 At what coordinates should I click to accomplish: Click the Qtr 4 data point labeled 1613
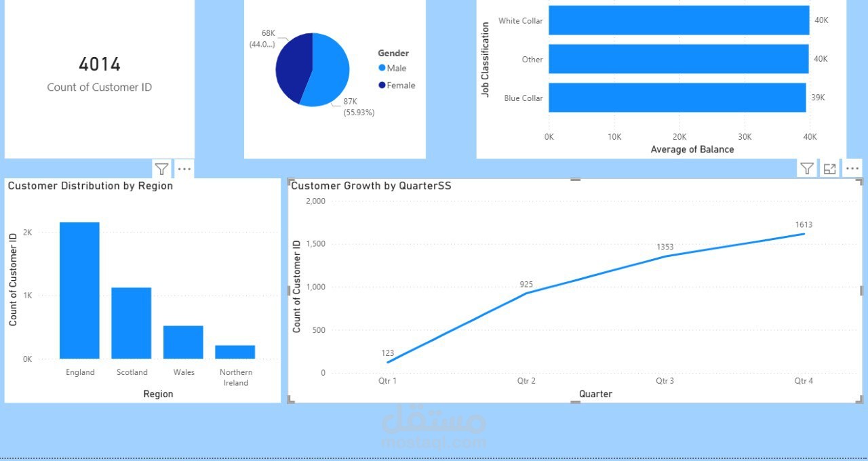804,233
